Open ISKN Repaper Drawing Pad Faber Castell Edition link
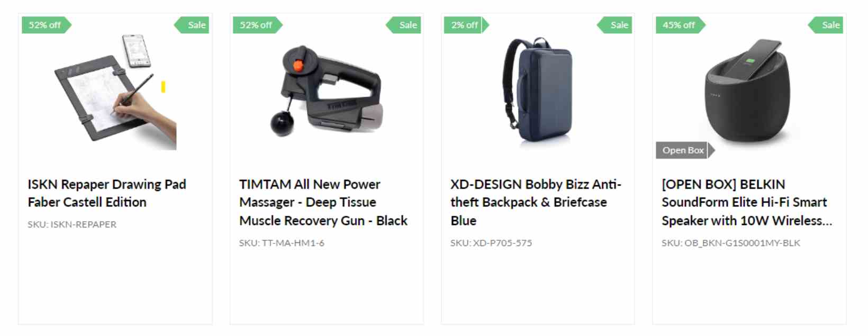868x336 pixels. pos(107,193)
